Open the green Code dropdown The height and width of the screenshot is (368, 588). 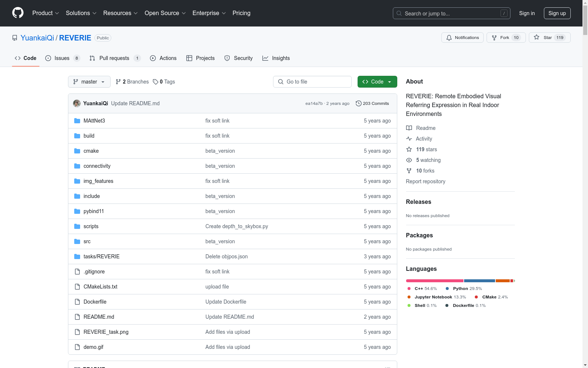(377, 82)
